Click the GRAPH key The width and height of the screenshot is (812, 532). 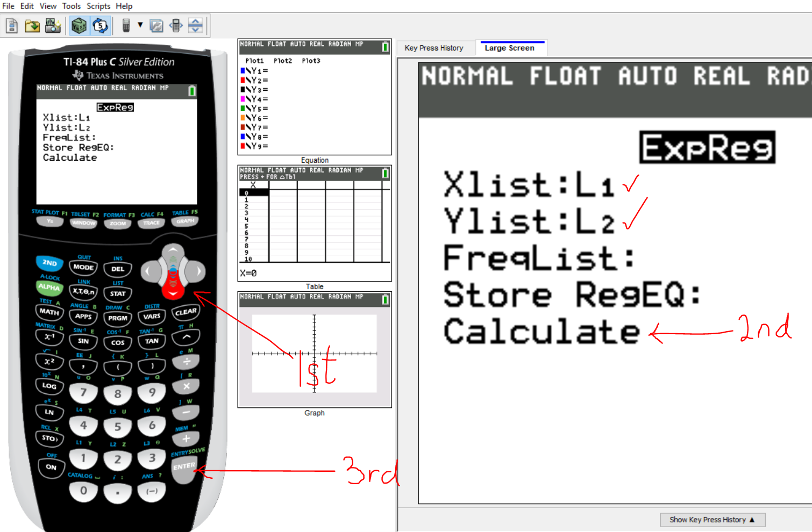pyautogui.click(x=186, y=221)
